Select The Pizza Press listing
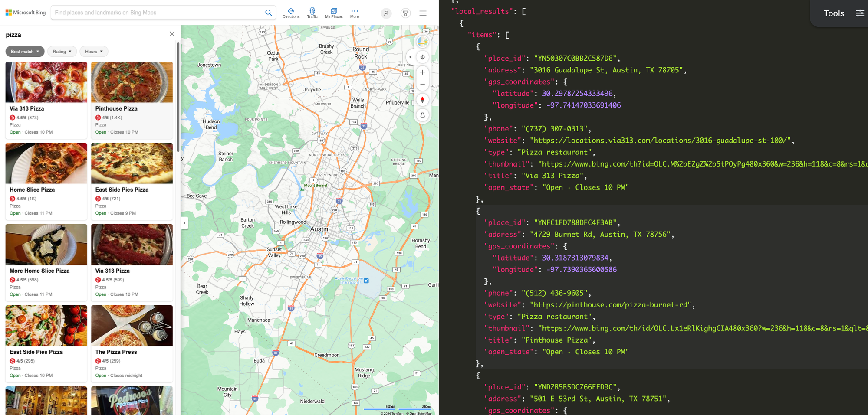The width and height of the screenshot is (868, 415). [x=116, y=352]
